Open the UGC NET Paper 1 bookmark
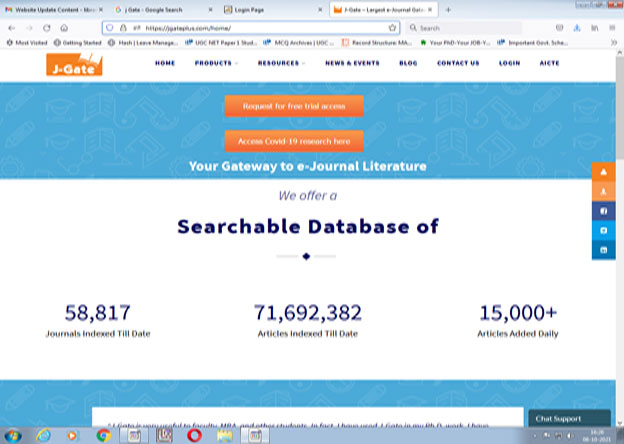The width and height of the screenshot is (624, 444). pos(221,43)
